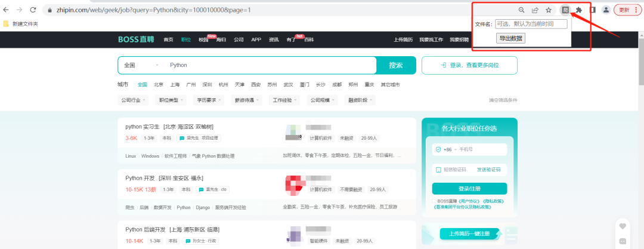Click the zoom magnifier icon in address bar
644x249 pixels.
(x=521, y=10)
